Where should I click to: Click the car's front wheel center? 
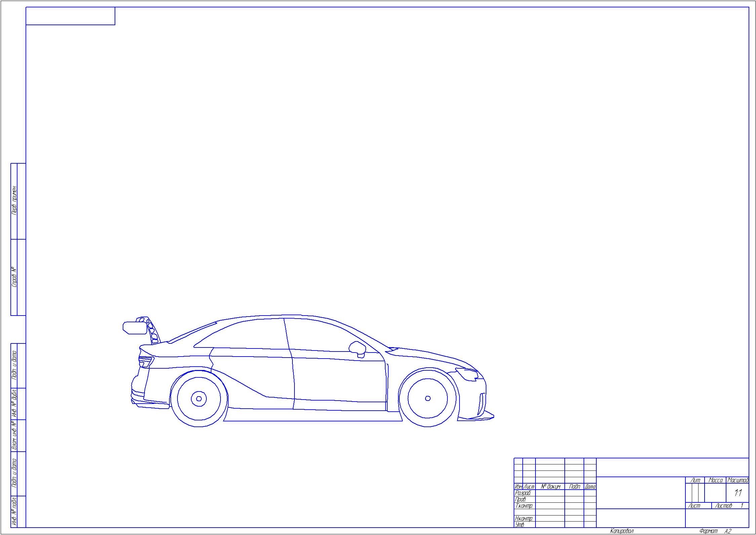[x=428, y=398]
